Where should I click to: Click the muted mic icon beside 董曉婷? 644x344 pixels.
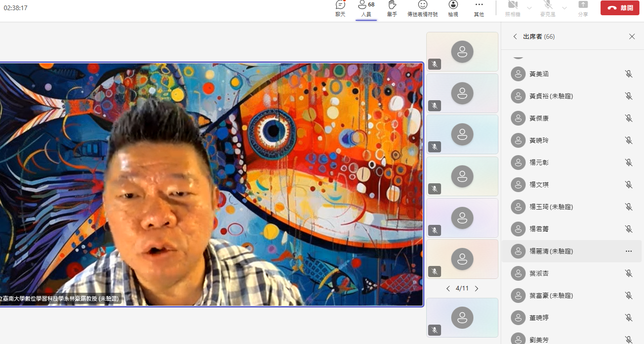coord(629,318)
